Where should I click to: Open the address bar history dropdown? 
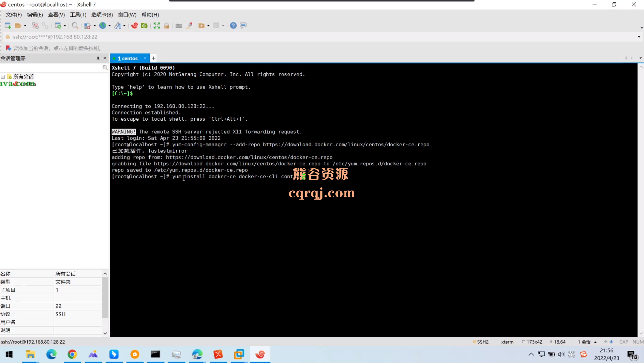(x=639, y=37)
